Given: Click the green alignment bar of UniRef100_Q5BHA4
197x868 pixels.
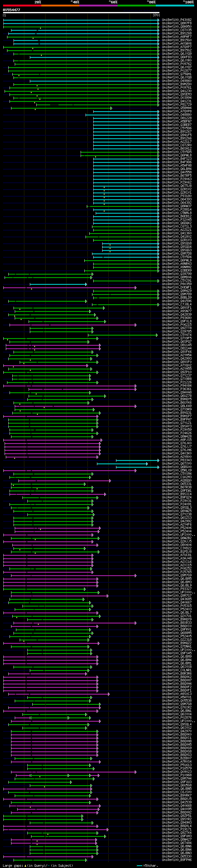Looking at the screenshot, I should point(62,108).
